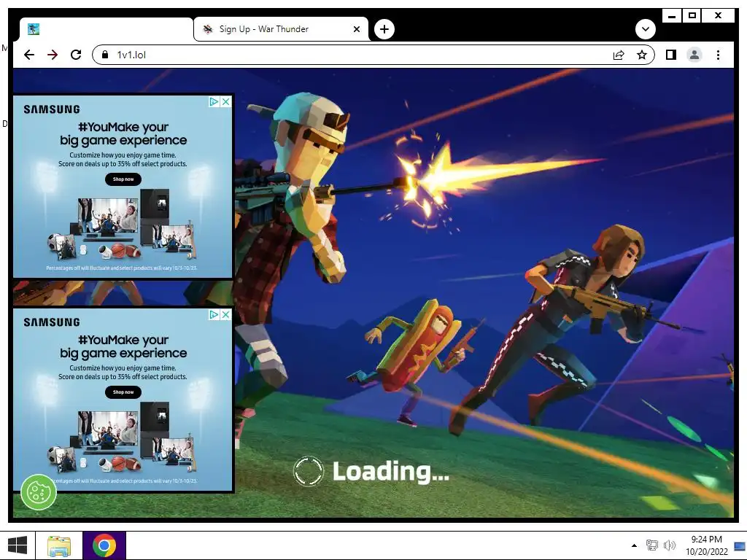This screenshot has width=747, height=560.
Task: Show hidden system tray icons
Action: (634, 545)
